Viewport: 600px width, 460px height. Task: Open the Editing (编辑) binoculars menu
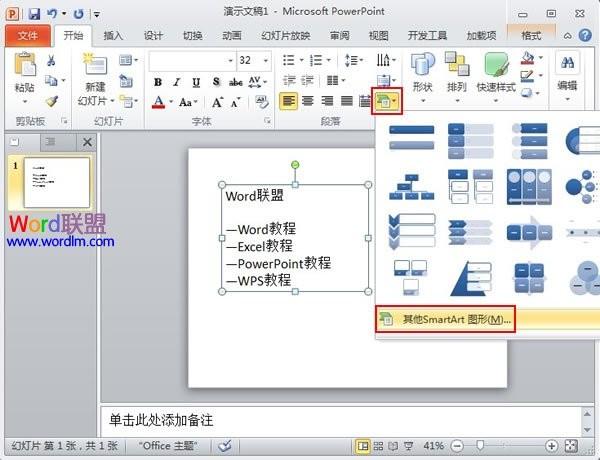[567, 78]
